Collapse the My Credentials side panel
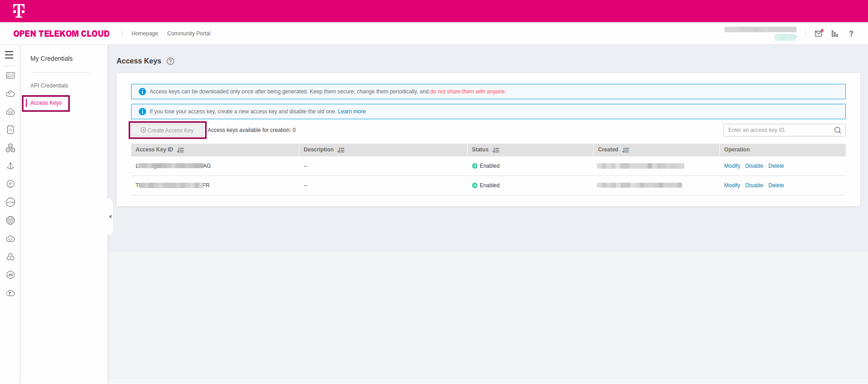The height and width of the screenshot is (384, 868). 110,217
